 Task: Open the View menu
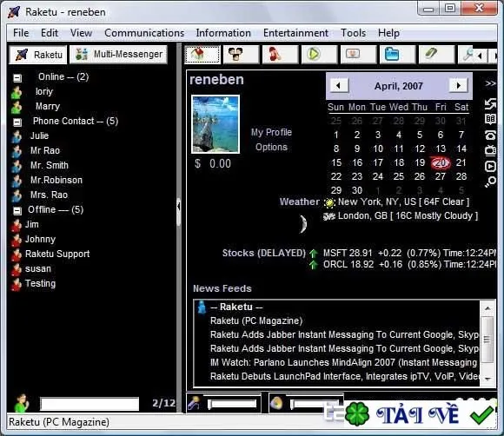point(82,33)
